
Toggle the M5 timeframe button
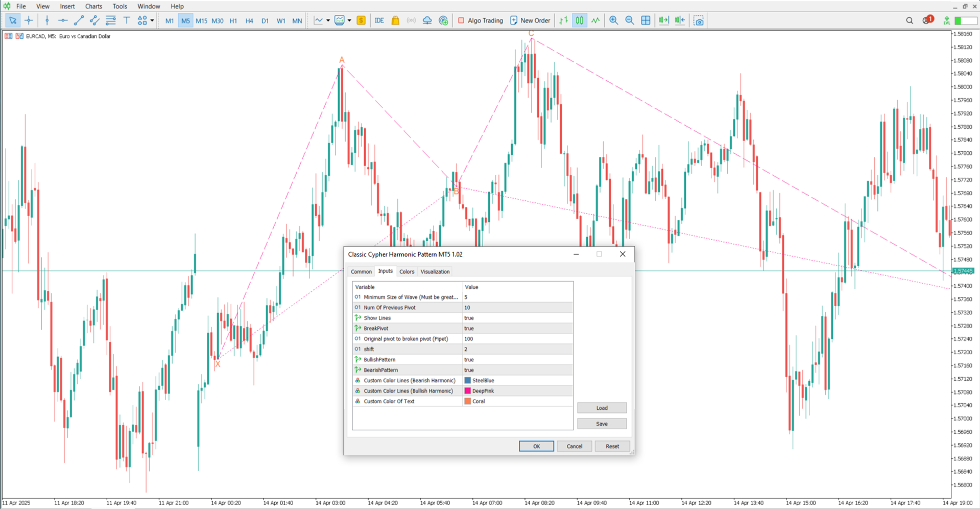click(x=185, y=21)
